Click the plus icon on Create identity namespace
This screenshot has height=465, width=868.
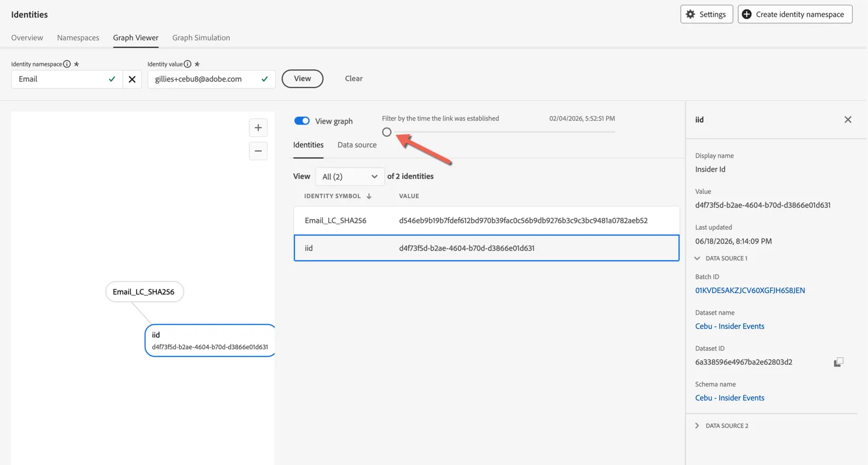[x=747, y=15]
